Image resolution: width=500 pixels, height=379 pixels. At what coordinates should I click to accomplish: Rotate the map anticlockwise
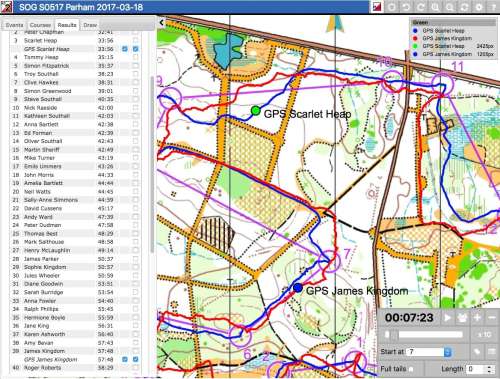click(x=406, y=7)
